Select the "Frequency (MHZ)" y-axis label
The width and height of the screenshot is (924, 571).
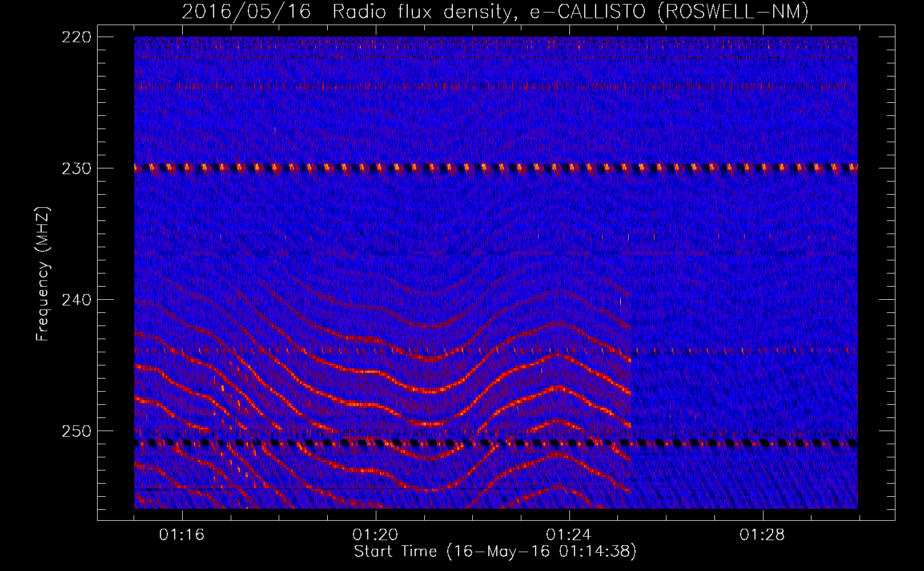click(43, 274)
